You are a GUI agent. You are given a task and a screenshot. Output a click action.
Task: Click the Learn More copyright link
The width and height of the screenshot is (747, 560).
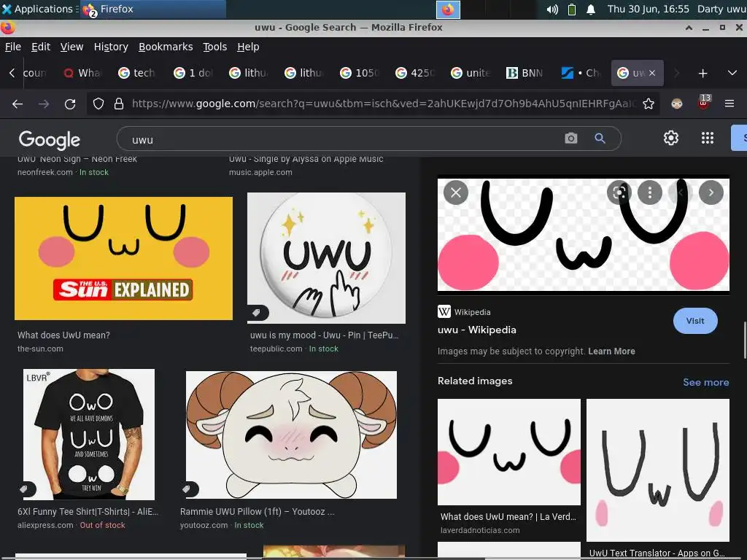[x=611, y=351]
